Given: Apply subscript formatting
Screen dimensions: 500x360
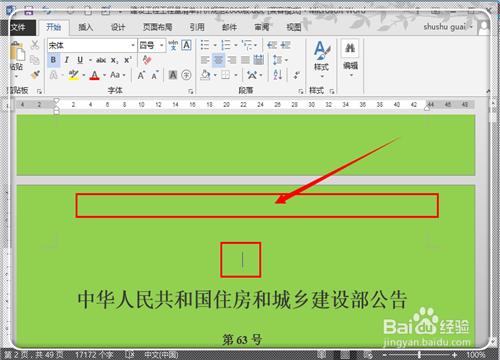Looking at the screenshot, I should [114, 60].
